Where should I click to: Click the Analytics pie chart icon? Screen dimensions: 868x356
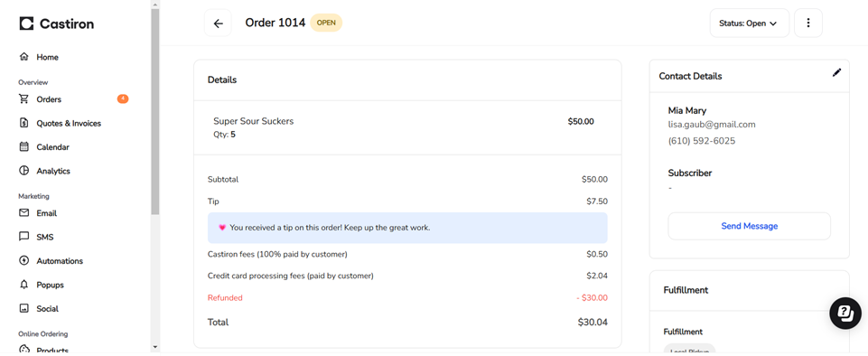[x=23, y=171]
